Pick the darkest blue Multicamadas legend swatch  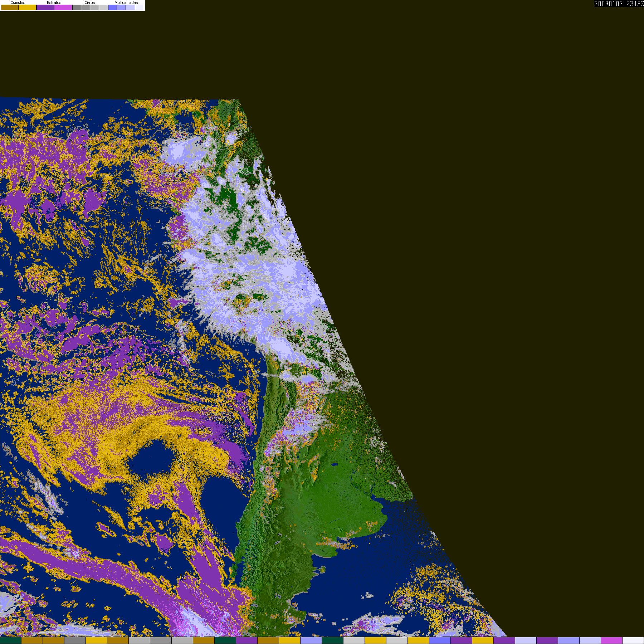pyautogui.click(x=113, y=7)
